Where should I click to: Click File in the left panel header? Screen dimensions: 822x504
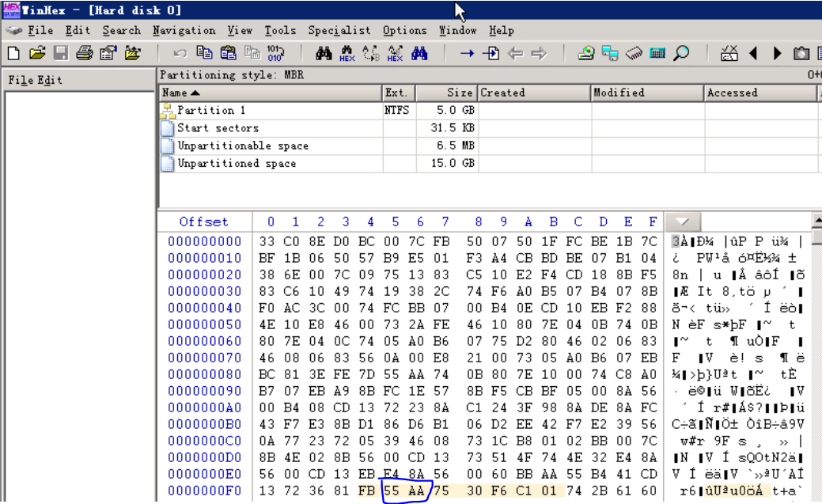point(21,80)
